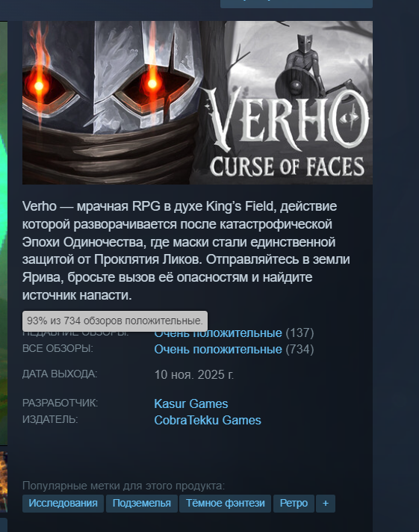Viewport: 419px width, 532px height.
Task: Click the blue button above the header image
Action: coord(297,4)
